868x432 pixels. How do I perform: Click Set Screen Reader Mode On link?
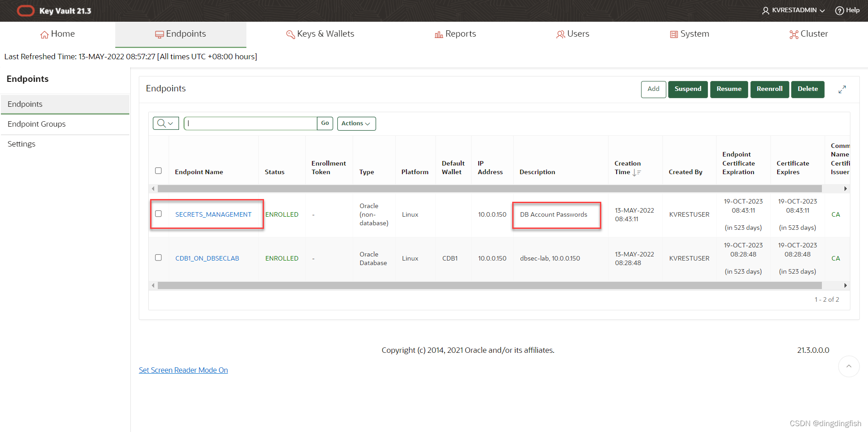coord(183,370)
